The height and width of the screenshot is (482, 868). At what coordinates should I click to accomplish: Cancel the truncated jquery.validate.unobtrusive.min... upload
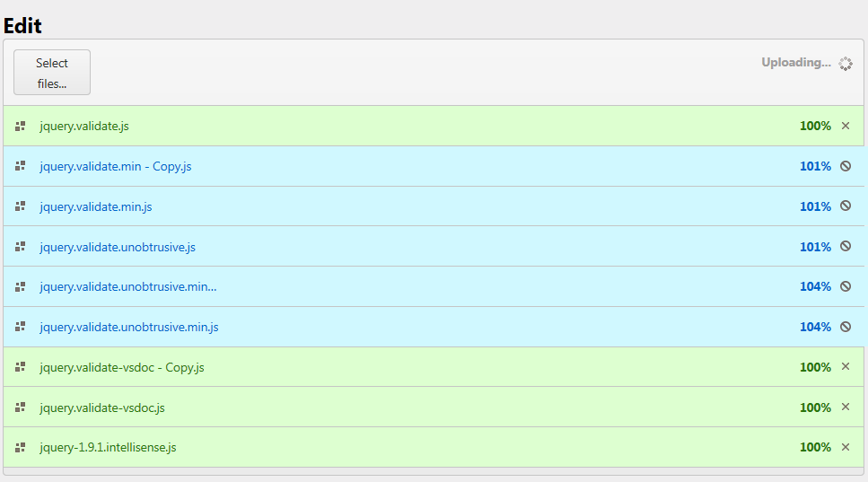846,286
